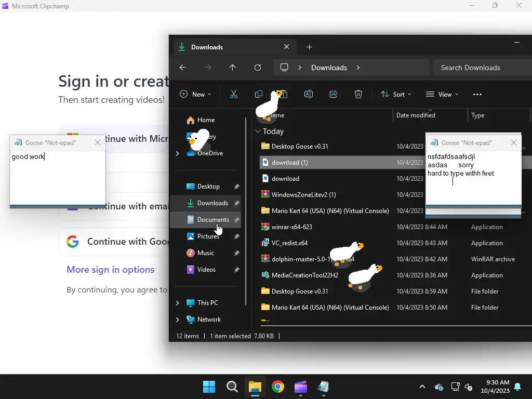Image resolution: width=532 pixels, height=399 pixels.
Task: Click inside the Search Downloads box
Action: [482, 68]
